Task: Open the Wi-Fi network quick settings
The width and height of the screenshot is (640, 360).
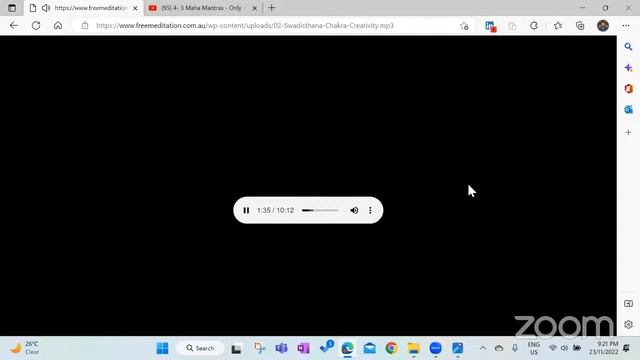Action: click(x=553, y=348)
